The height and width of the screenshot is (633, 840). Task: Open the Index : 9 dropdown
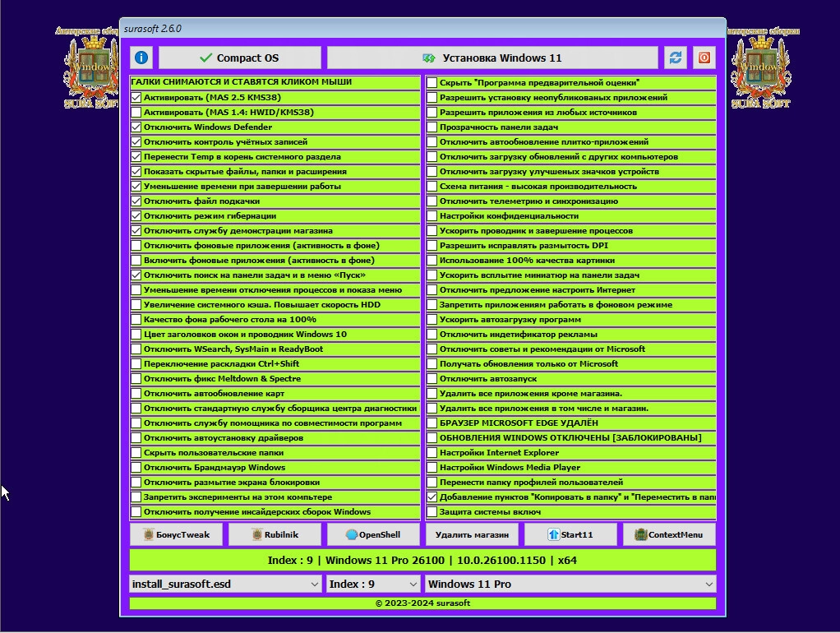(x=373, y=584)
